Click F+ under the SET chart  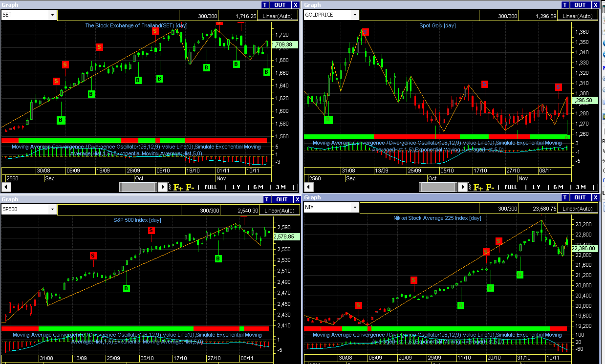click(177, 187)
